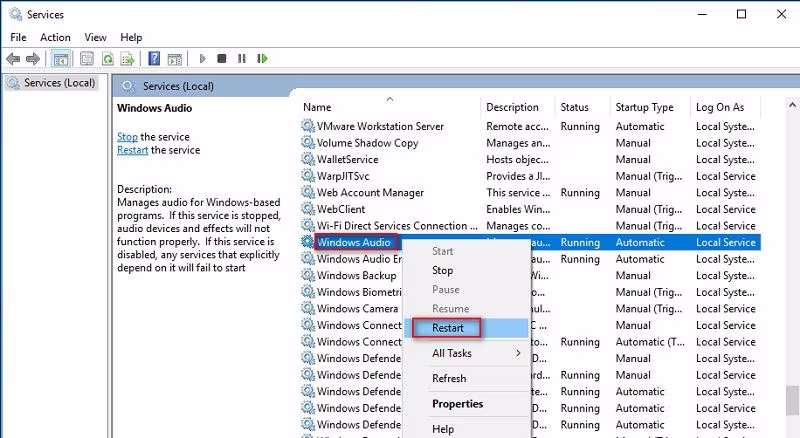Click the Export List toolbar icon
Image resolution: width=800 pixels, height=438 pixels.
[127, 59]
